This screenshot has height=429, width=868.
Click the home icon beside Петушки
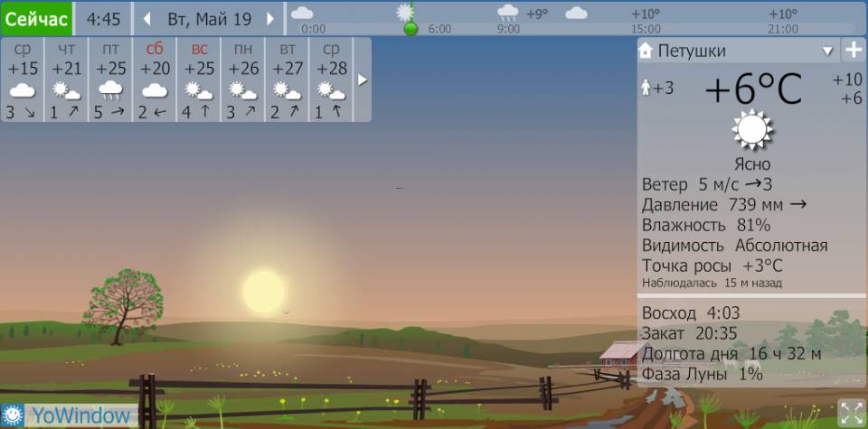tap(646, 51)
